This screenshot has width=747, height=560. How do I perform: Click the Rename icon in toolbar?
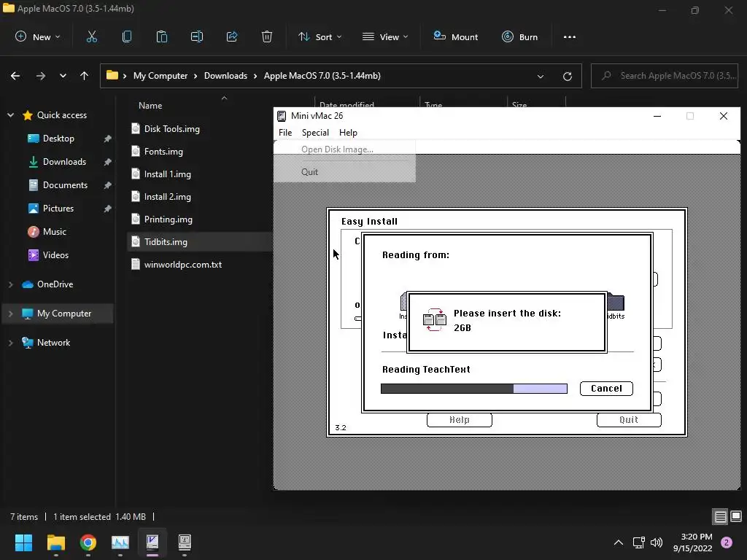click(197, 36)
